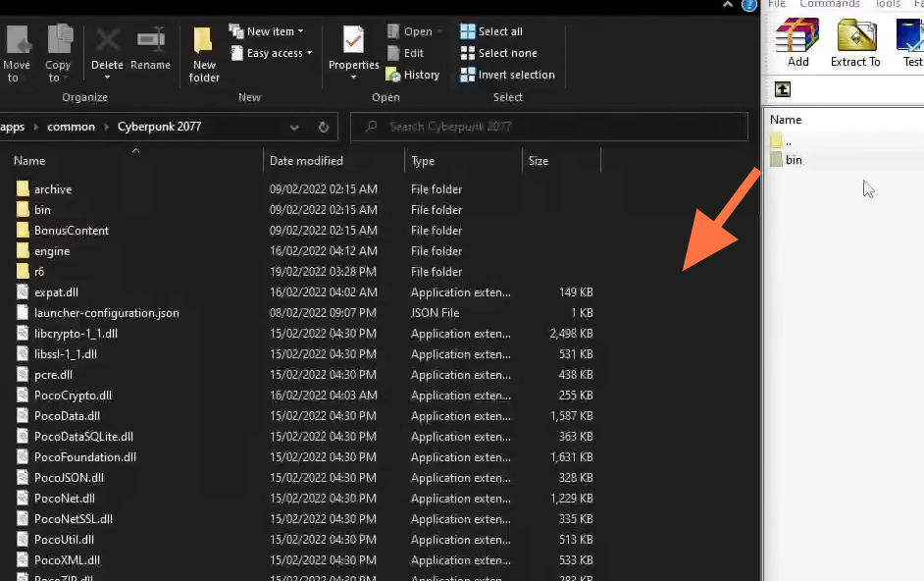
Task: Select the parent '..' entry in WinRAR
Action: tap(788, 141)
